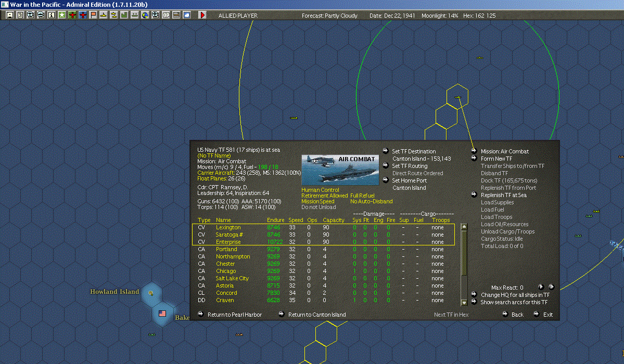Screen dimensions: 624x364
Task: Click the Unload Cargo/Troops option
Action: [508, 231]
